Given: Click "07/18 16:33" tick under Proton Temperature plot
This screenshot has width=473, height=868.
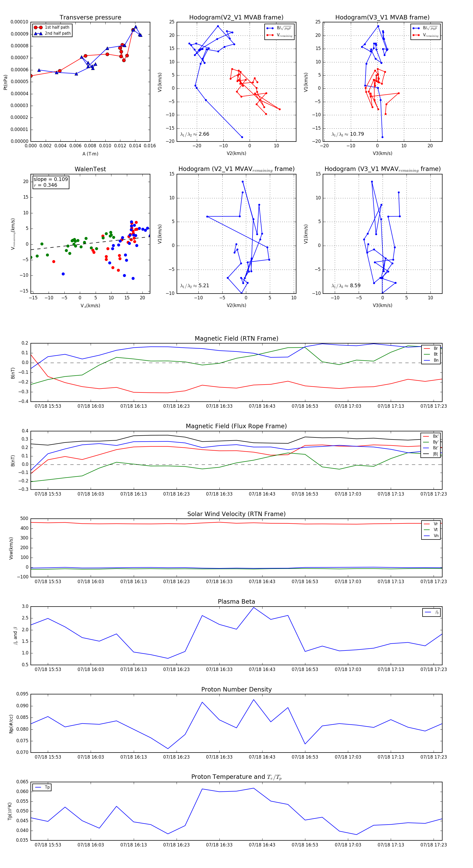Looking at the screenshot, I should click(x=219, y=845).
